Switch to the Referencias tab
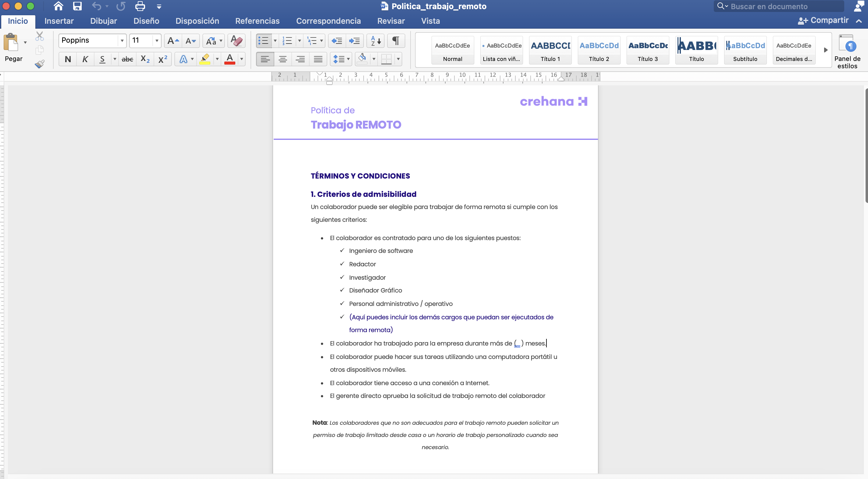 [258, 21]
